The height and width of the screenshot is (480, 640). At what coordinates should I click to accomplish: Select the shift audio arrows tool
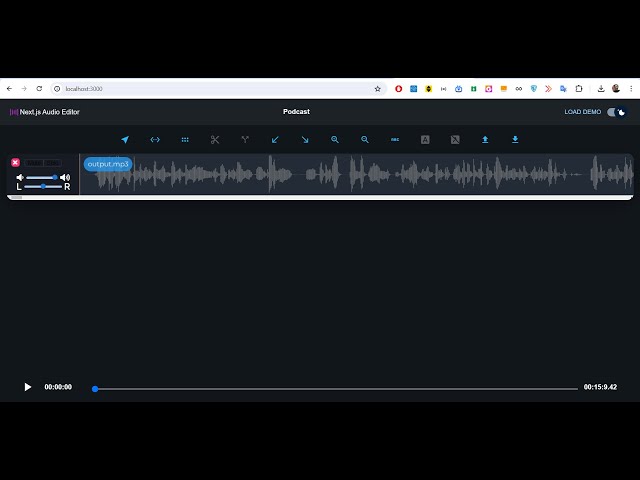[155, 140]
